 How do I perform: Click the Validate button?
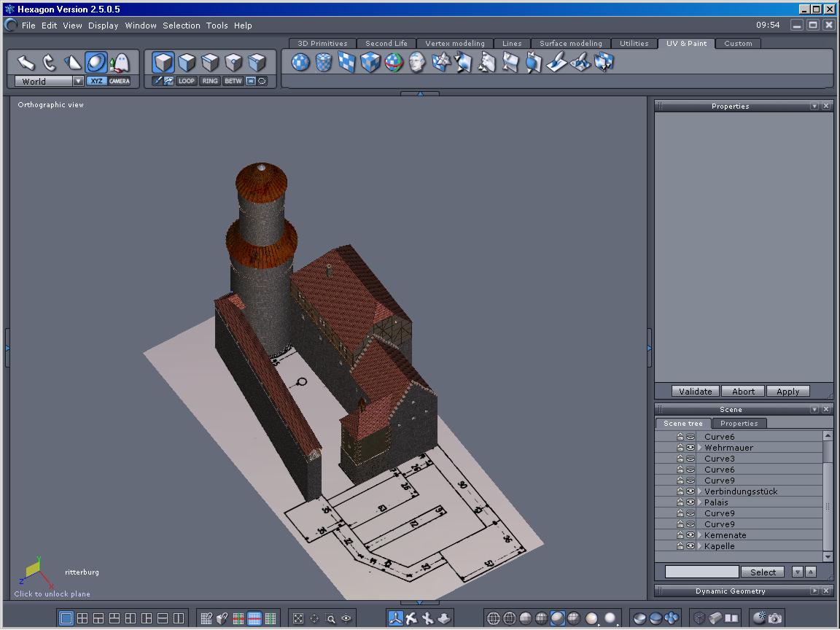tap(695, 392)
